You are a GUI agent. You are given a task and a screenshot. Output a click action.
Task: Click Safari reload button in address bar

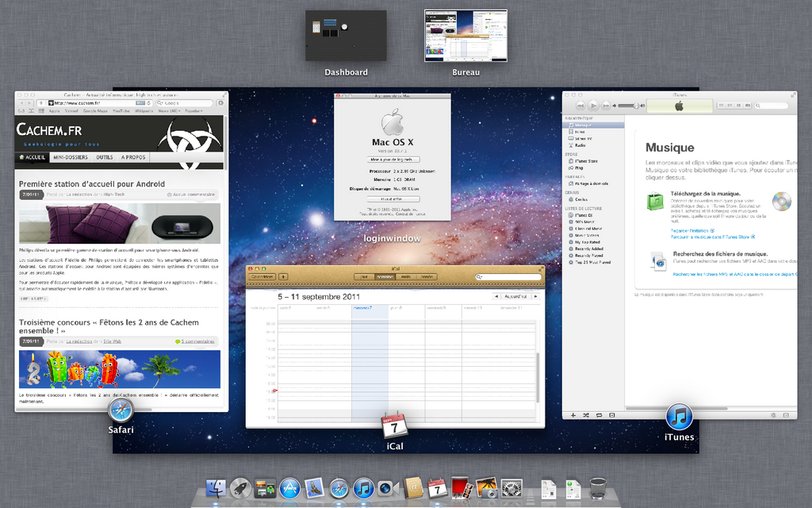(x=148, y=103)
